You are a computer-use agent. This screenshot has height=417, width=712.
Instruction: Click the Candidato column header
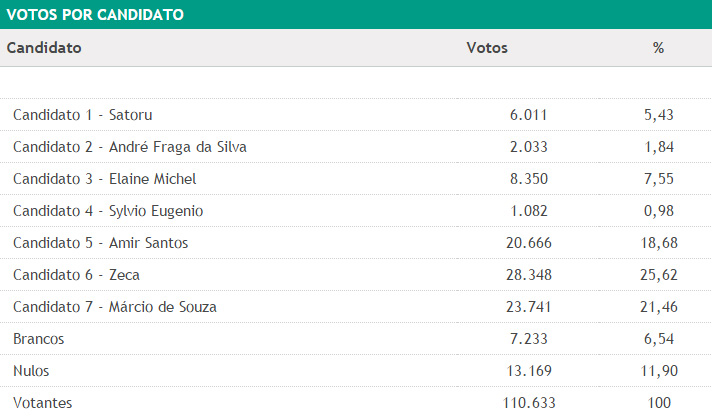click(x=44, y=48)
